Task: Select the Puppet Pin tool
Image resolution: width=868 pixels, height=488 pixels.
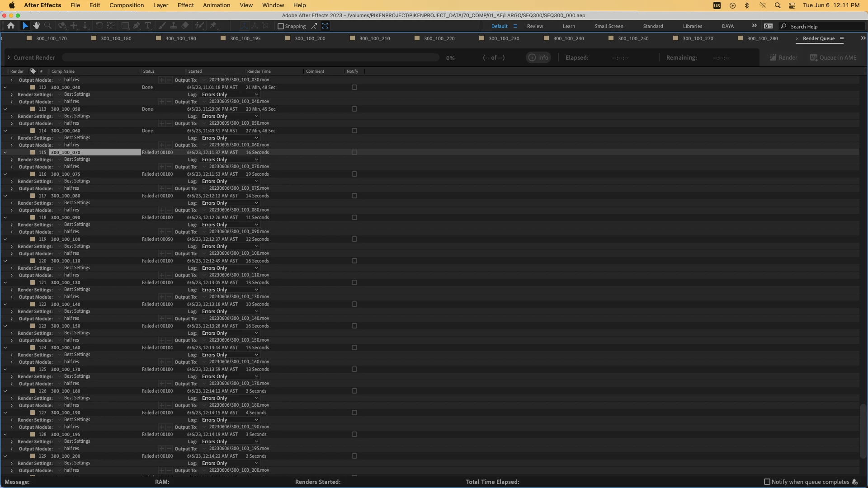Action: pyautogui.click(x=213, y=26)
